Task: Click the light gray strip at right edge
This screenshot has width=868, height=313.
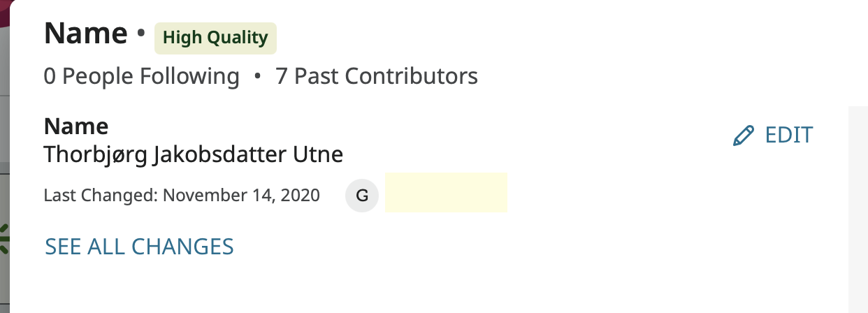Action: point(858,210)
